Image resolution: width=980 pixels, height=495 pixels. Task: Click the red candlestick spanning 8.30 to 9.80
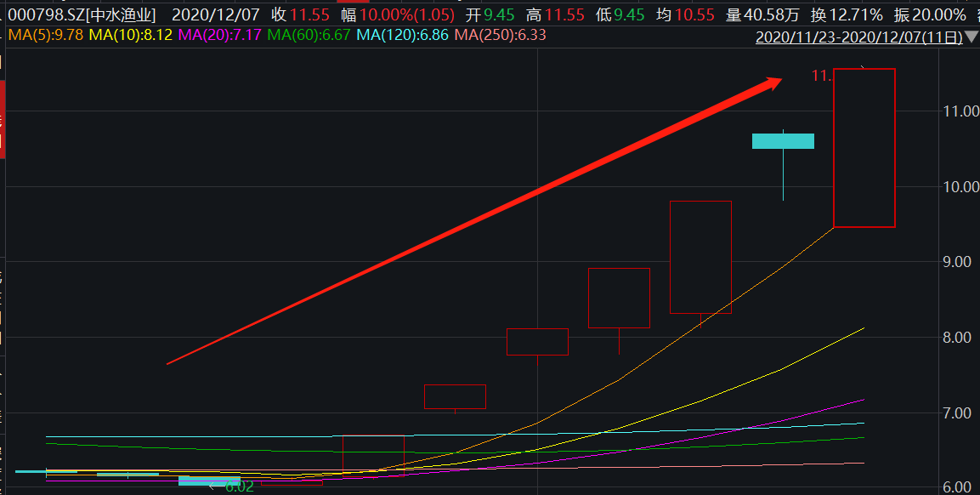700,257
